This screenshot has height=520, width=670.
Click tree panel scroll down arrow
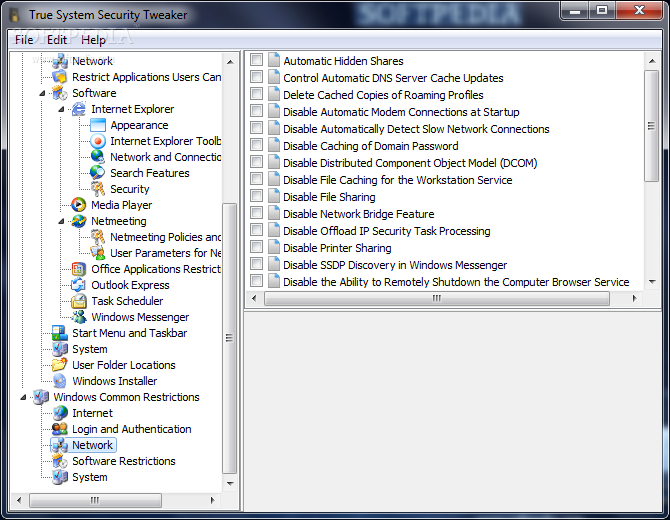point(230,484)
